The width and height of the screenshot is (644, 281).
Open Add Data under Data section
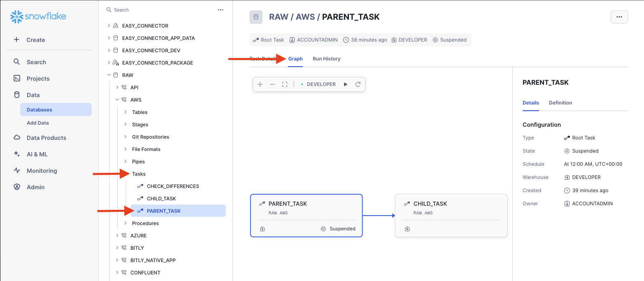pos(38,123)
